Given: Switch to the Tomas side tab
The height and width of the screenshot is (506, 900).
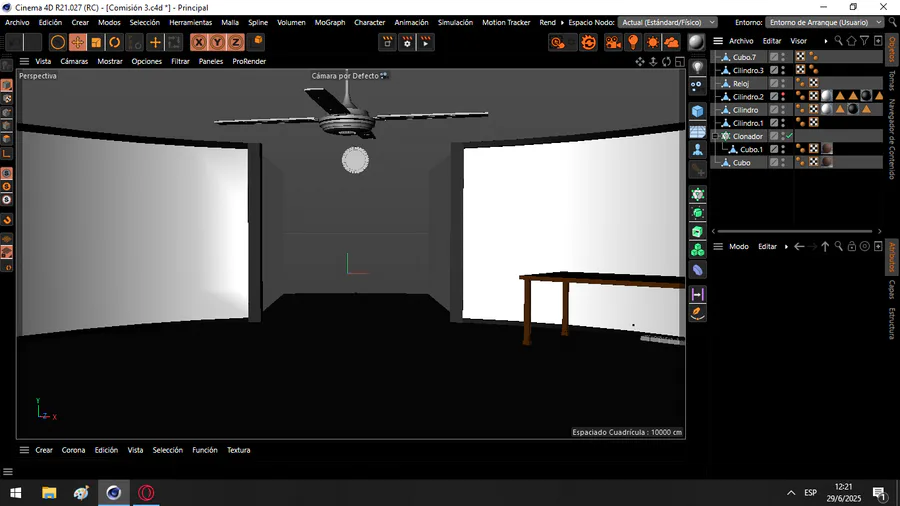Looking at the screenshot, I should [892, 81].
